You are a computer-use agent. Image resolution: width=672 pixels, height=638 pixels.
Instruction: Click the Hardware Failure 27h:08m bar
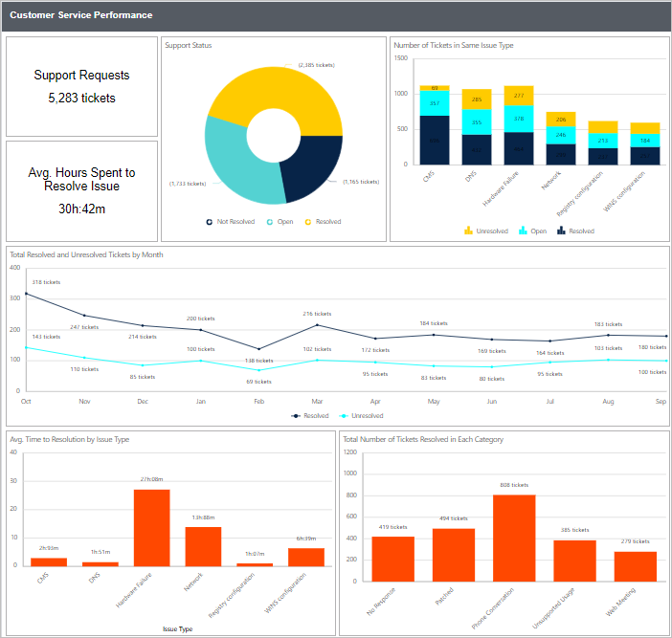151,528
